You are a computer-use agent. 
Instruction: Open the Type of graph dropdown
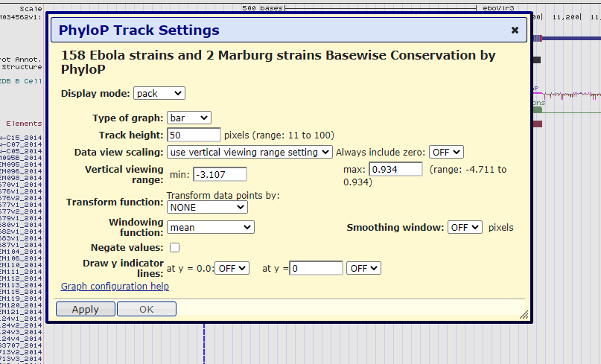pyautogui.click(x=189, y=118)
